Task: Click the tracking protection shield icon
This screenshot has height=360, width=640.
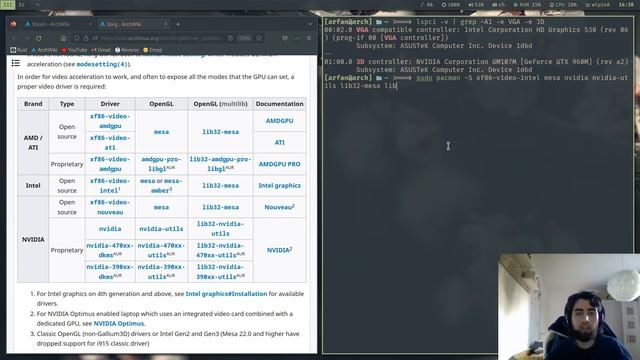Action: pyautogui.click(x=77, y=38)
